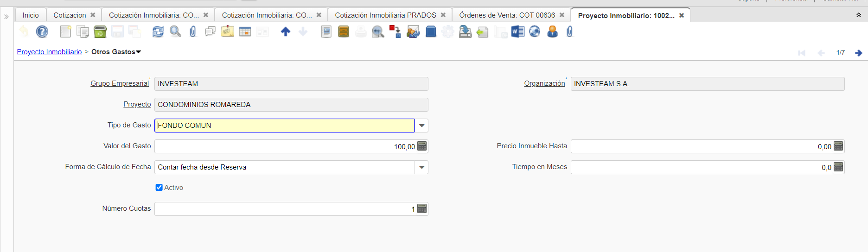Image resolution: width=868 pixels, height=252 pixels.
Task: Switch to Órdenes de Venta COT-00636 tab
Action: pos(507,15)
